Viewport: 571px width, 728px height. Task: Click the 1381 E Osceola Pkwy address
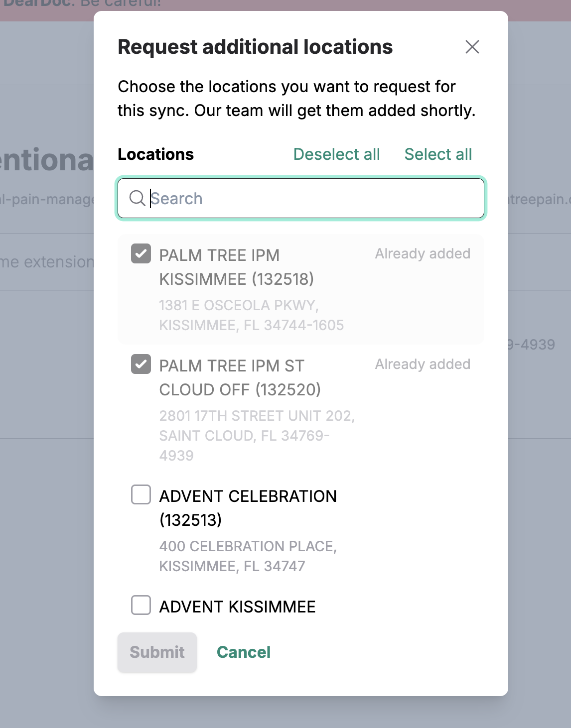[251, 315]
